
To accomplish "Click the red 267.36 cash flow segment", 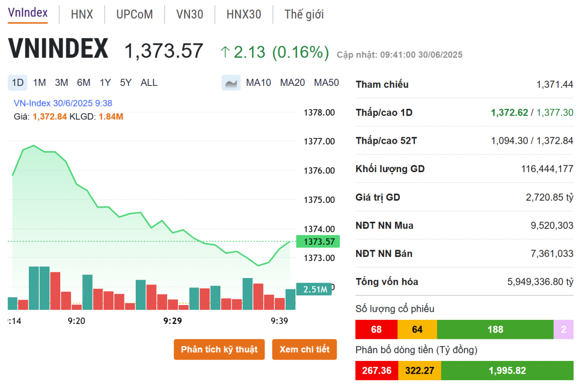I will coord(377,370).
